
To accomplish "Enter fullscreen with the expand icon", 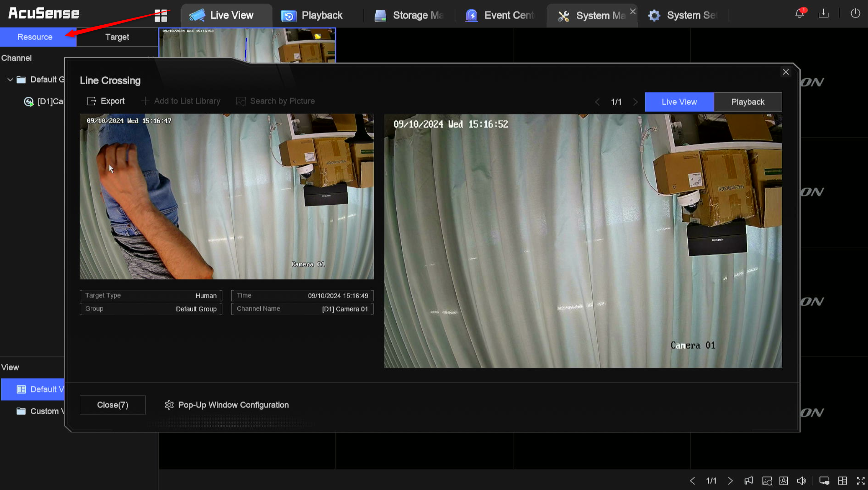I will pos(861,480).
